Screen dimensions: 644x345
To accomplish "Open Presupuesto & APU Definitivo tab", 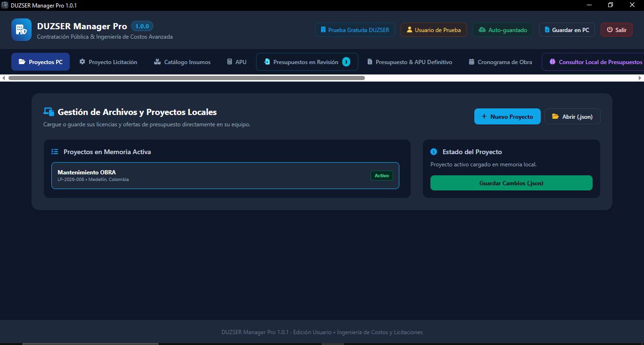I will click(x=410, y=62).
